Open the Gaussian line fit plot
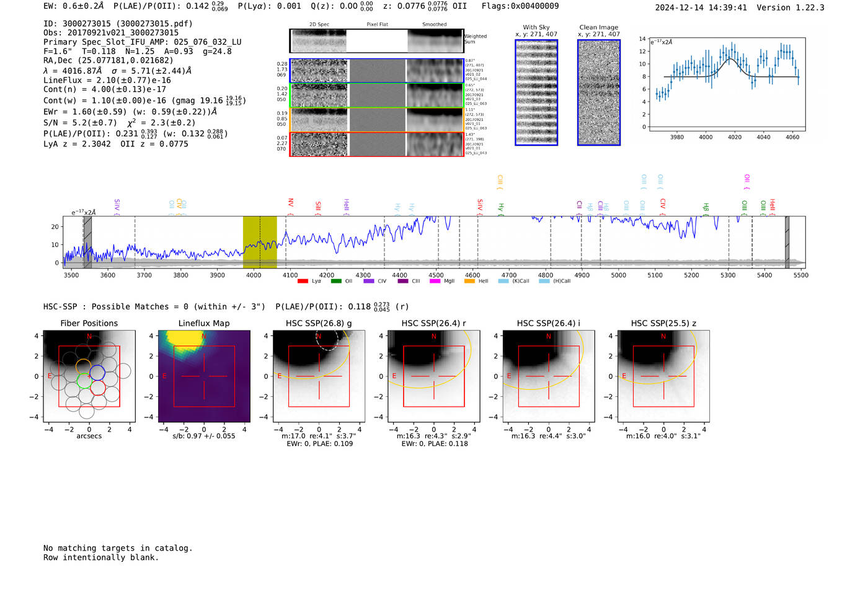The height and width of the screenshot is (591, 868). [x=727, y=85]
